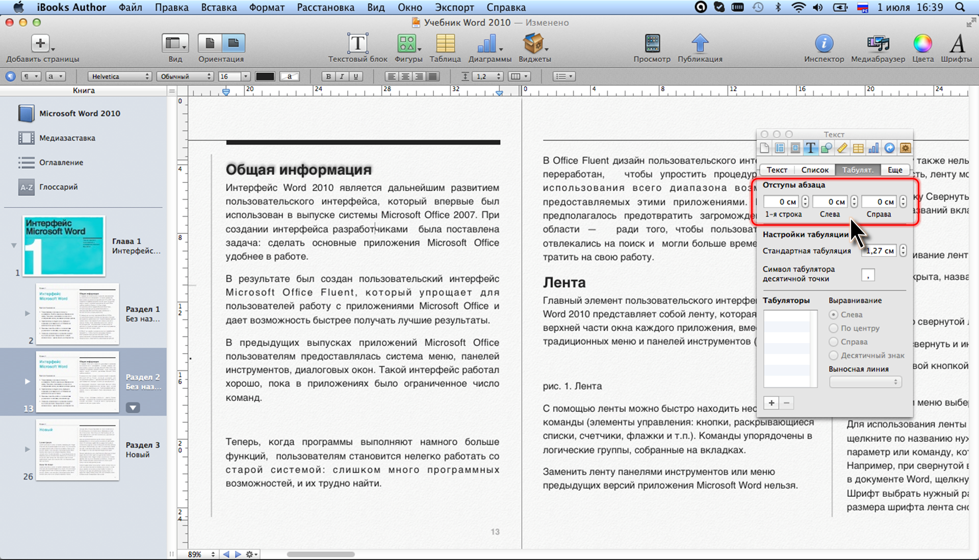Viewport: 979px width, 560px height.
Task: Toggle italic formatting
Action: coord(342,76)
